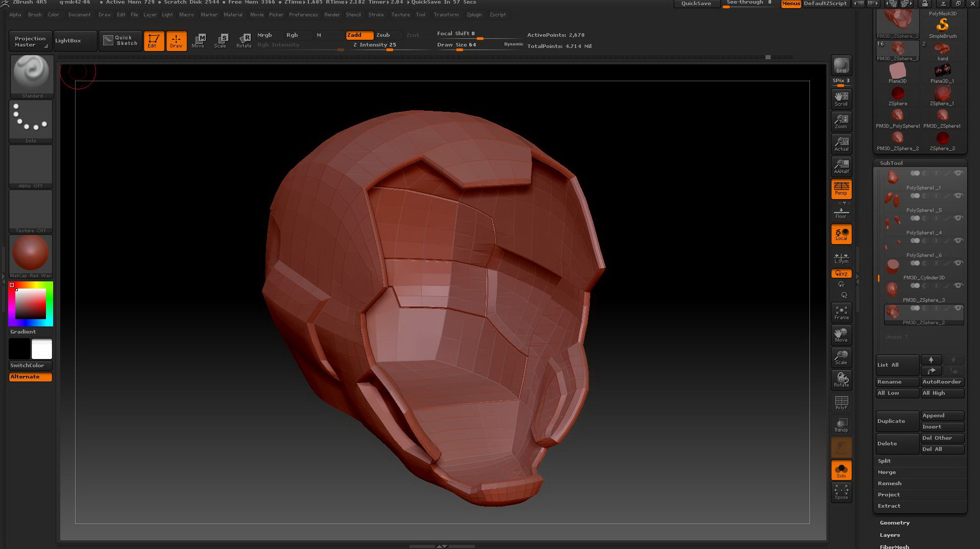The image size is (980, 549).
Task: Open the MatCap Red Wax material selector
Action: click(31, 256)
